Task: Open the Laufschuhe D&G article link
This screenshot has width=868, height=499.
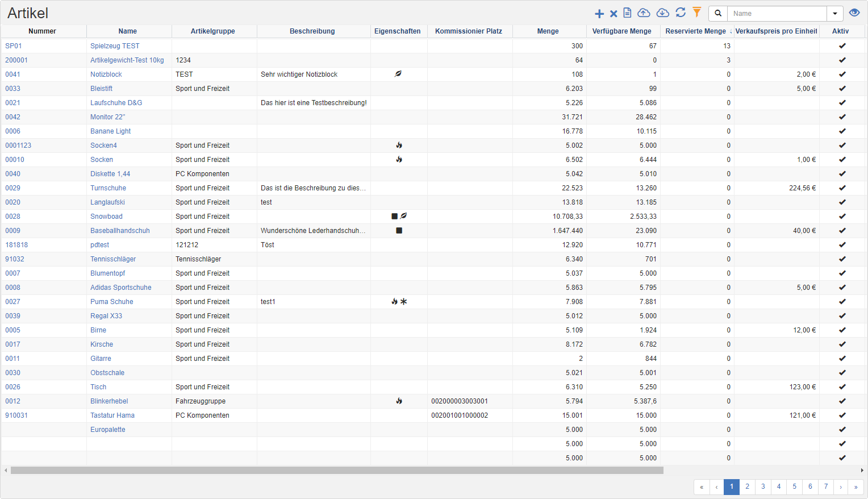Action: [x=116, y=103]
